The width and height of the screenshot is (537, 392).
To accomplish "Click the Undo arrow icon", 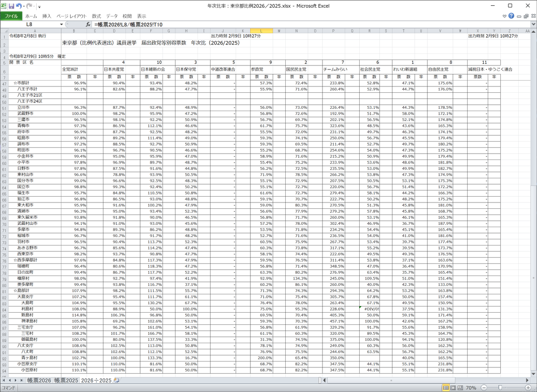I will pyautogui.click(x=18, y=6).
